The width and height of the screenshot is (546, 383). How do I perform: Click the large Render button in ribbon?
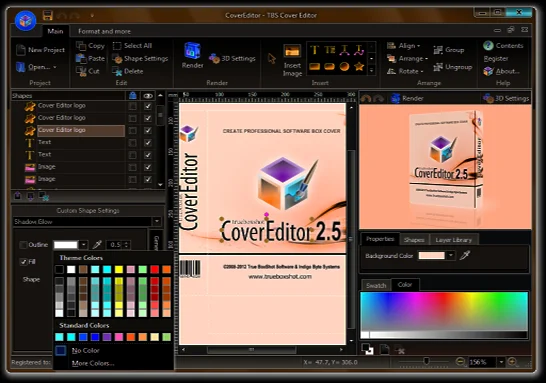tap(192, 56)
